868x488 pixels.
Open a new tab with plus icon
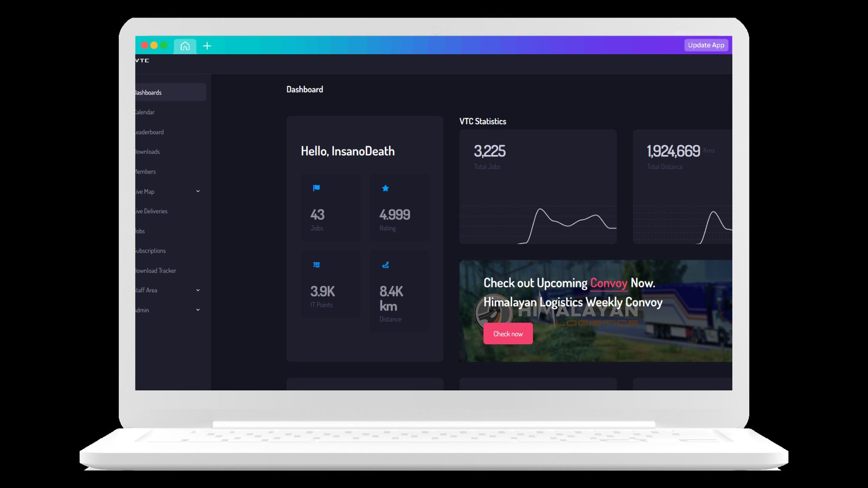[x=207, y=46]
